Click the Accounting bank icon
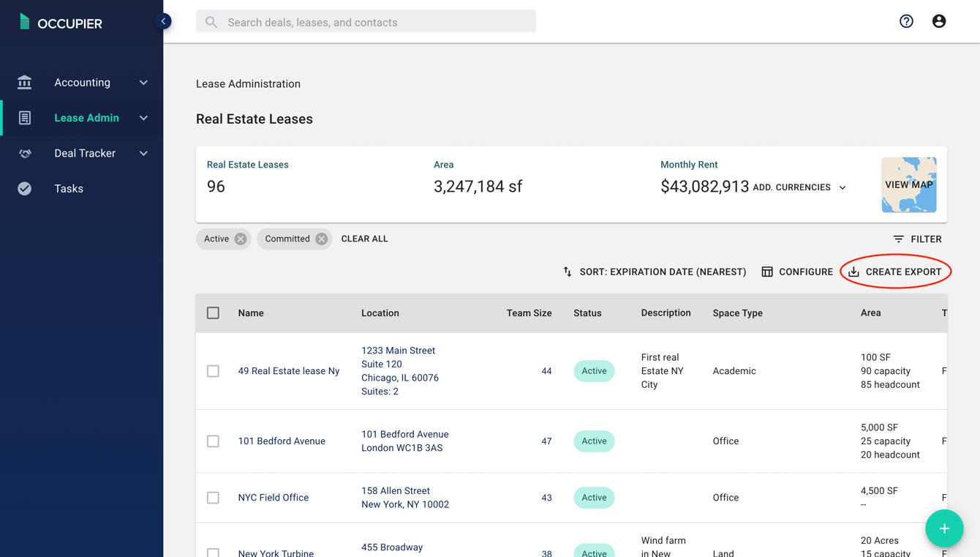The width and height of the screenshot is (980, 557). click(x=25, y=82)
